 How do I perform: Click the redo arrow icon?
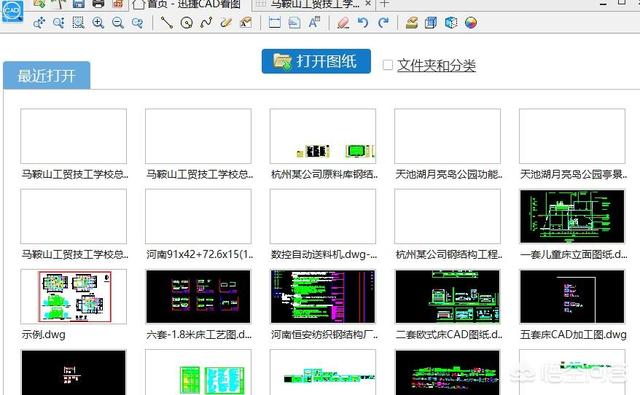[x=383, y=22]
